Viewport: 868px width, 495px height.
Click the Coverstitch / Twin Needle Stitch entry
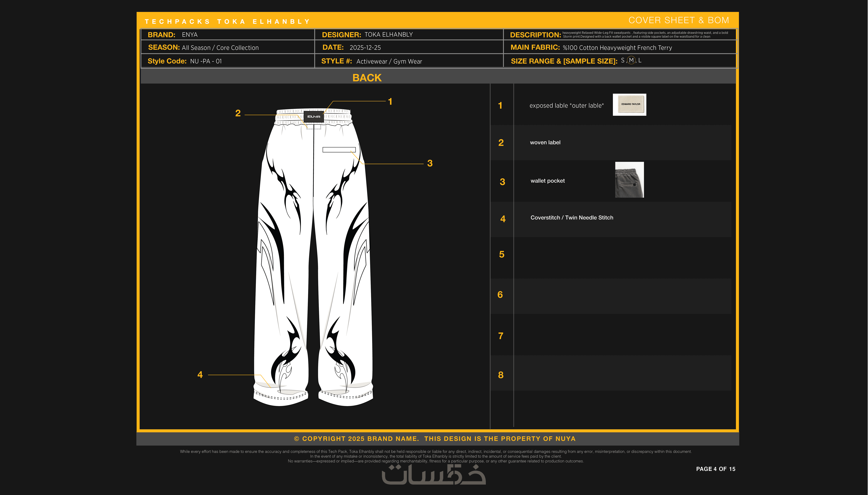pyautogui.click(x=572, y=218)
